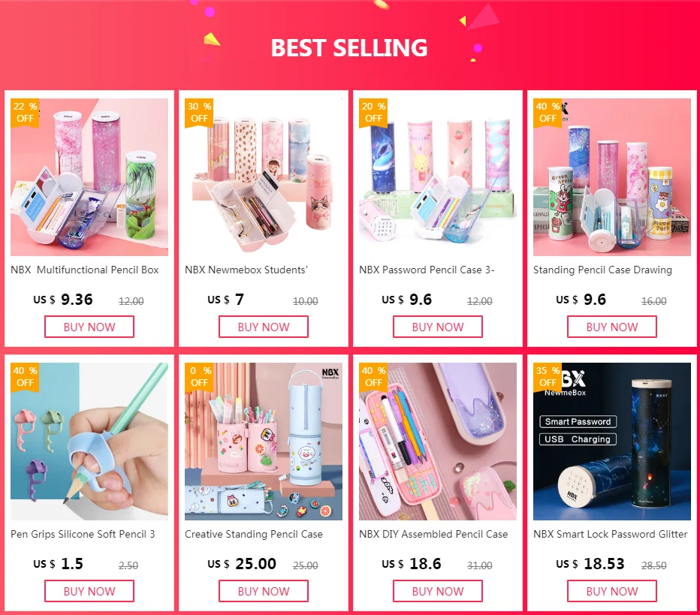Click BUY NOW for the US $1.5 Pen Grips

pos(89,591)
